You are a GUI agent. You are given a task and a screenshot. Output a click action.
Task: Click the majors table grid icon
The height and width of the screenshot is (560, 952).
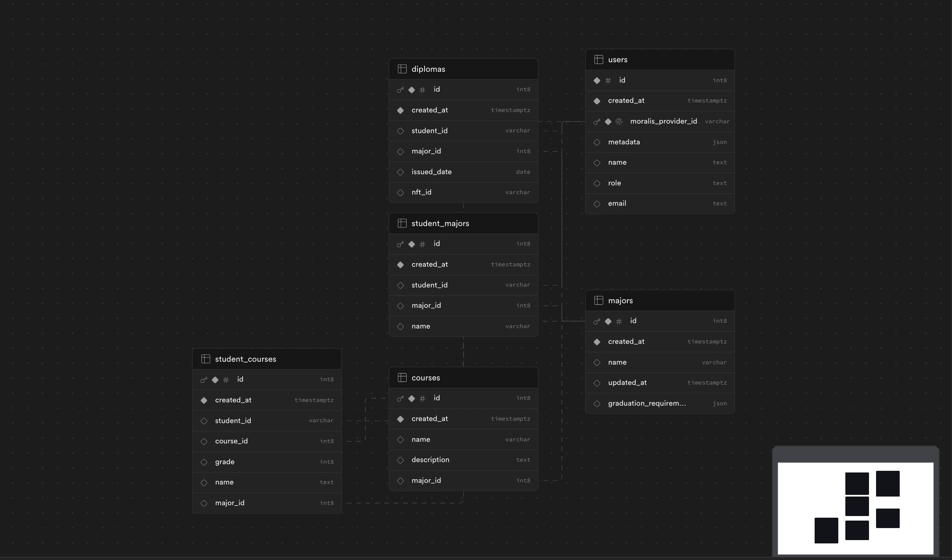click(x=598, y=300)
